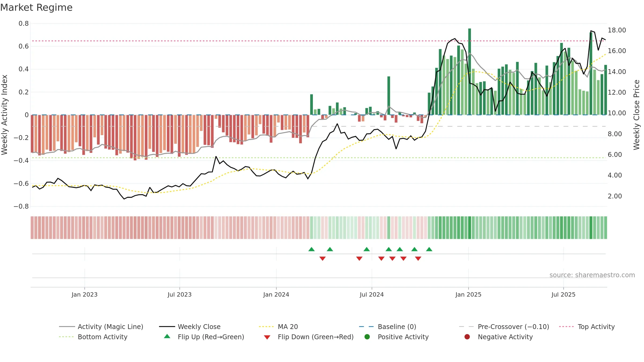644x362 pixels.
Task: Click the Weekly Activity Index axis title
Action: point(5,115)
